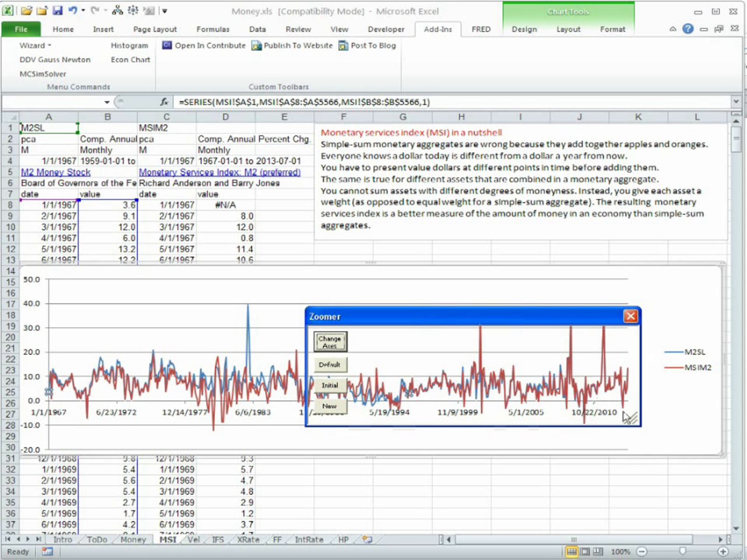Switch to Page Layout view in status bar
Screen dimensions: 747x560
click(x=585, y=552)
